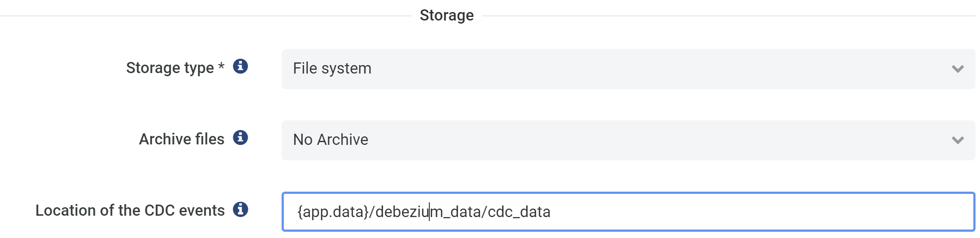Viewport: 980px width, 238px height.
Task: Click the No Archive text in the dropdown
Action: [331, 140]
